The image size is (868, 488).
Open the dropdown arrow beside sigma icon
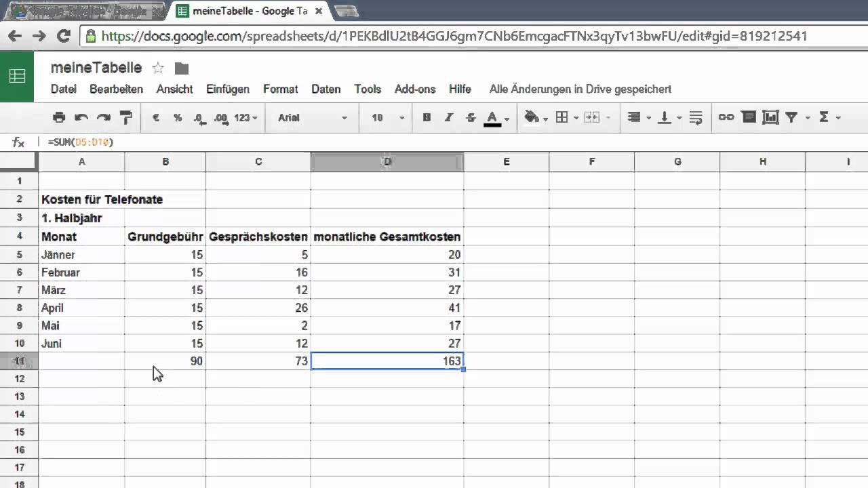839,118
